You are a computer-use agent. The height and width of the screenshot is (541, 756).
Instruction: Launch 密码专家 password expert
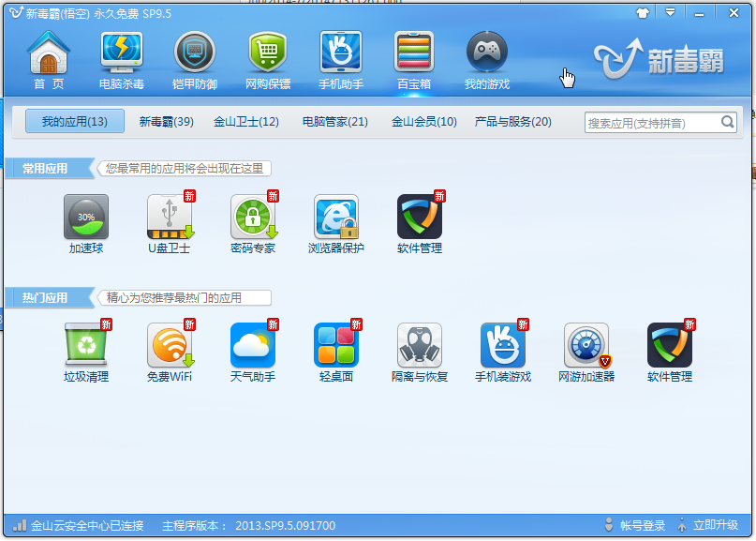253,224
